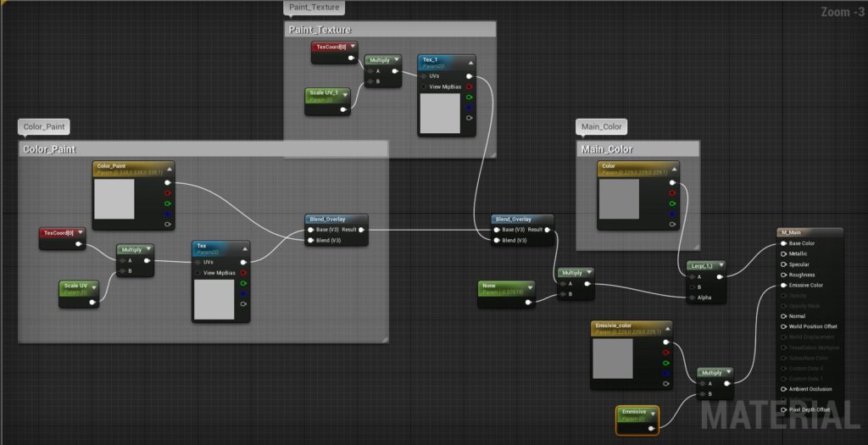
Task: Expand the Lerp node dropdown arrow
Action: (721, 265)
